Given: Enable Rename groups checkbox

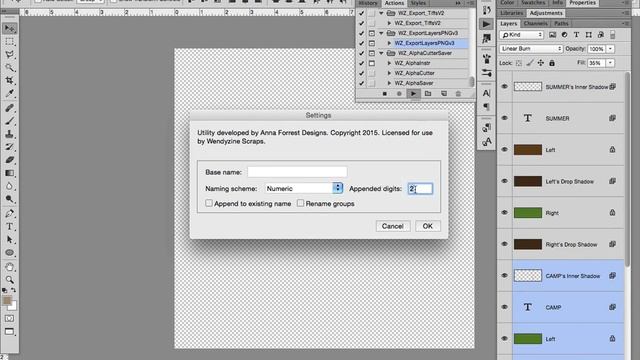Looking at the screenshot, I should 300,203.
